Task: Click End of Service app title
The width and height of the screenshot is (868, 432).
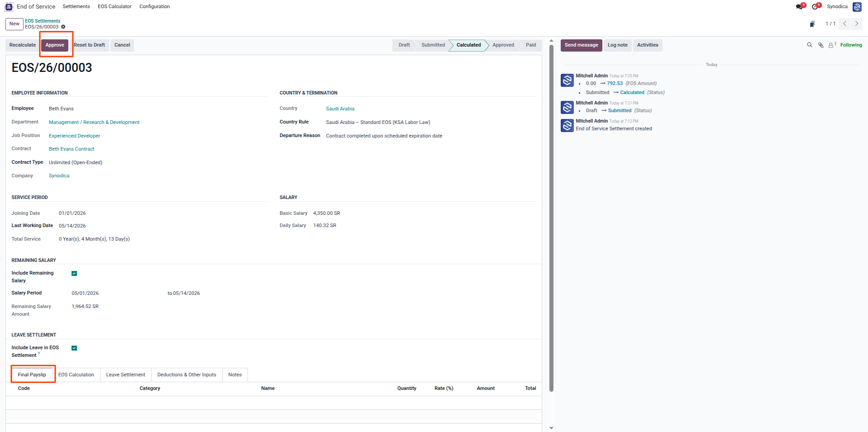Action: click(36, 6)
